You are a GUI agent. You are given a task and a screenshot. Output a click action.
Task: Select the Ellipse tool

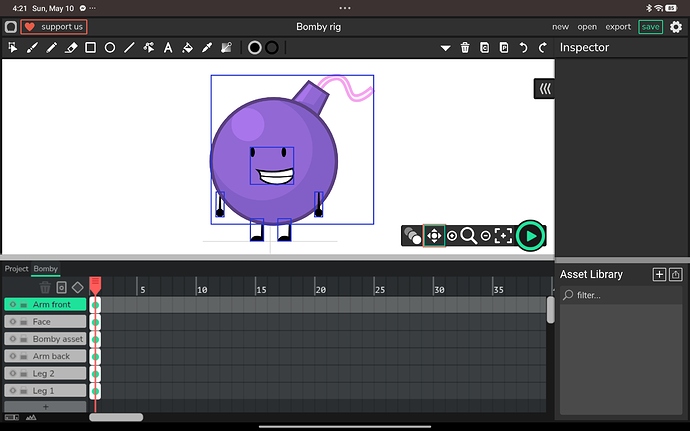[110, 48]
